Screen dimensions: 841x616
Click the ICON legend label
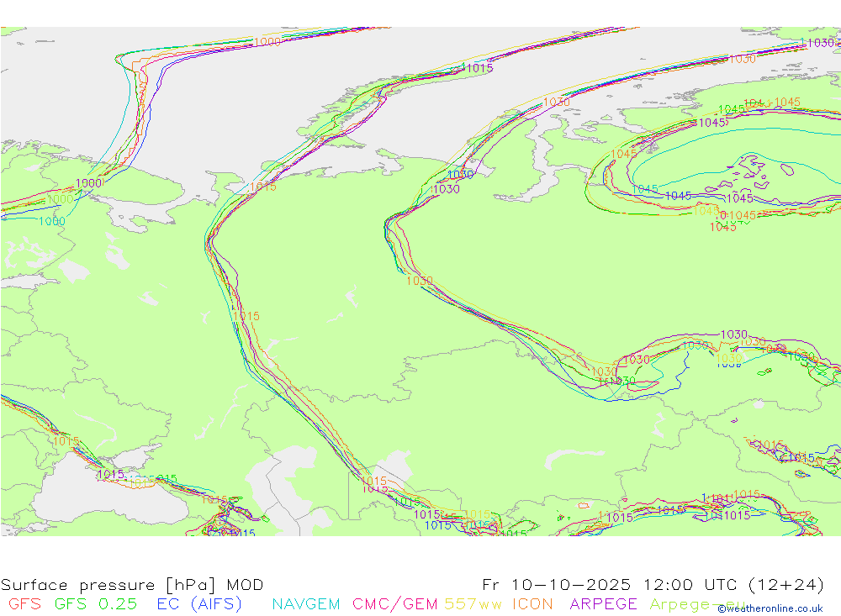tap(532, 603)
